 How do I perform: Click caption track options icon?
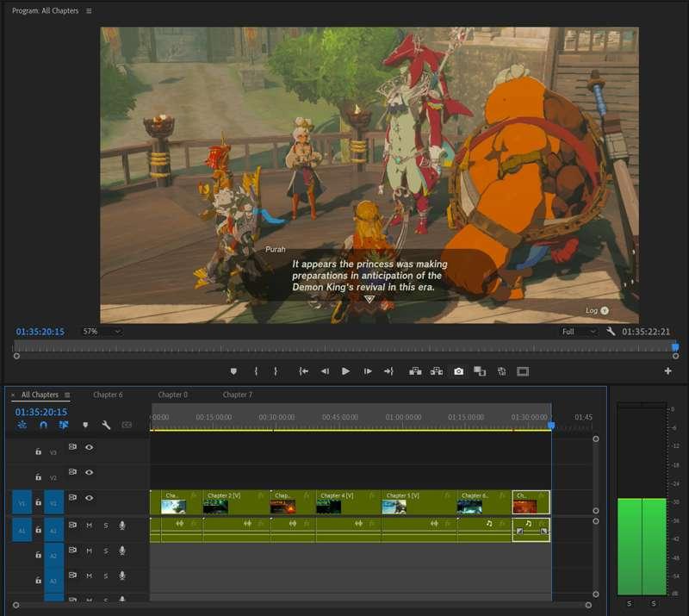tap(127, 425)
